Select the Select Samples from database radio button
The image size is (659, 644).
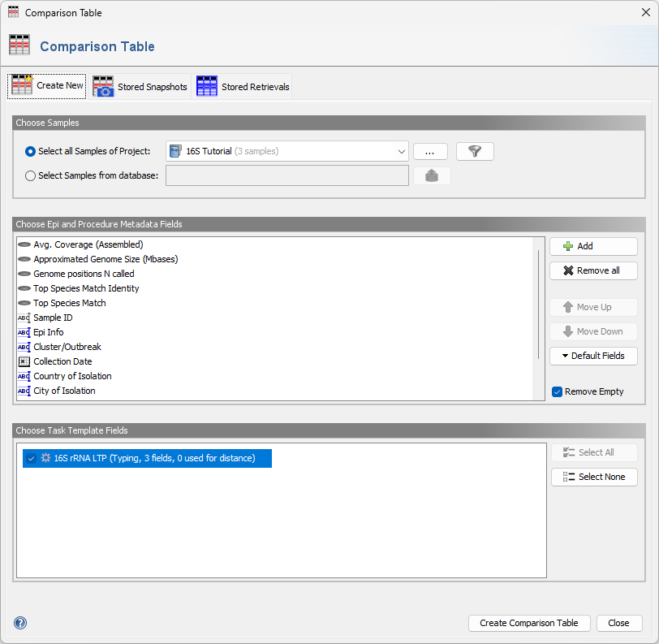pos(30,175)
